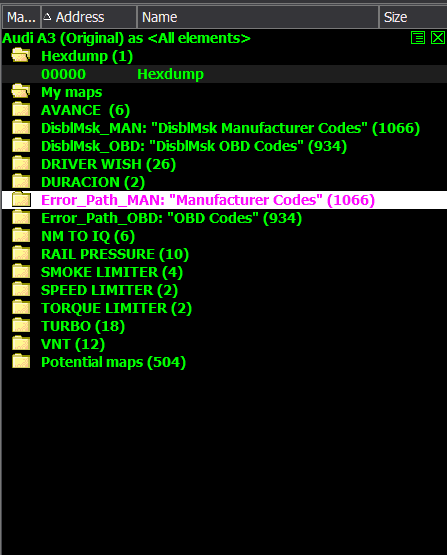Click the Size column header

point(413,17)
